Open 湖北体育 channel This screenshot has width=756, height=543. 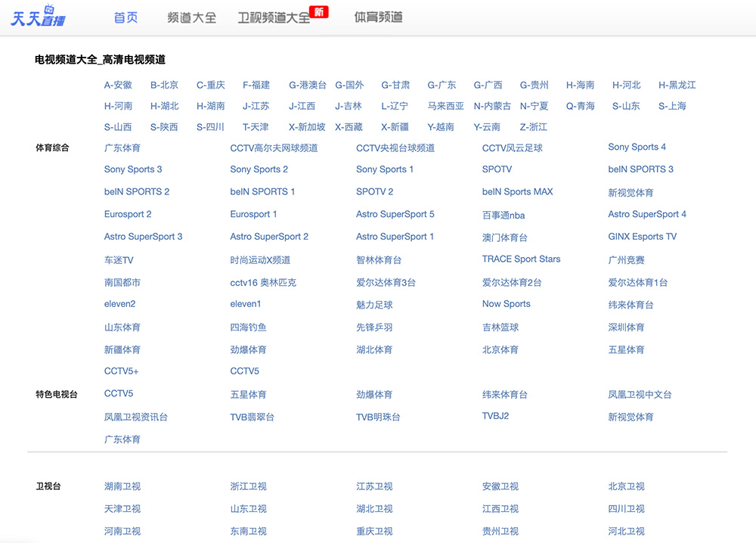[374, 350]
